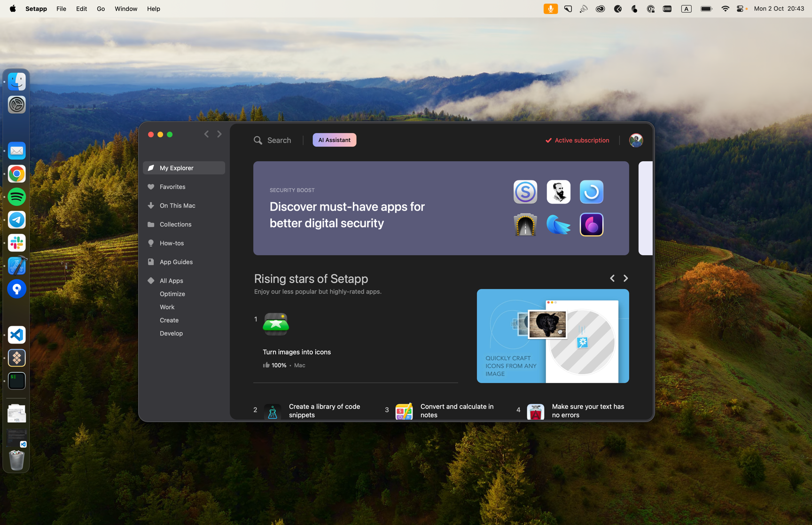Open Slack from the Dock
The width and height of the screenshot is (812, 525).
[x=16, y=243]
